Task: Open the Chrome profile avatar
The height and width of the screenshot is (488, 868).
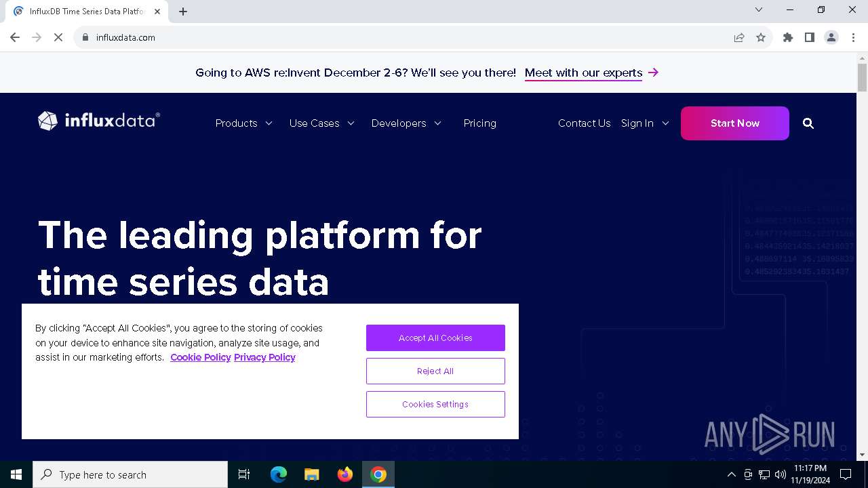Action: (831, 37)
